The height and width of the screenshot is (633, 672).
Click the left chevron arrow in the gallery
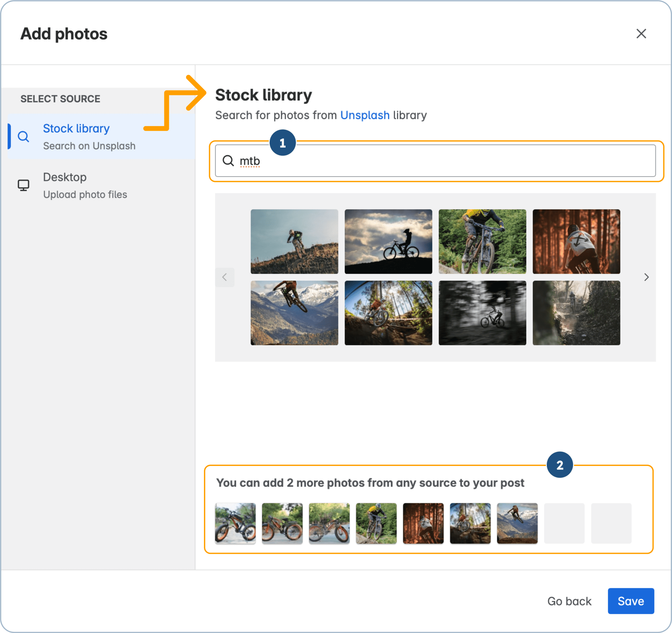225,277
